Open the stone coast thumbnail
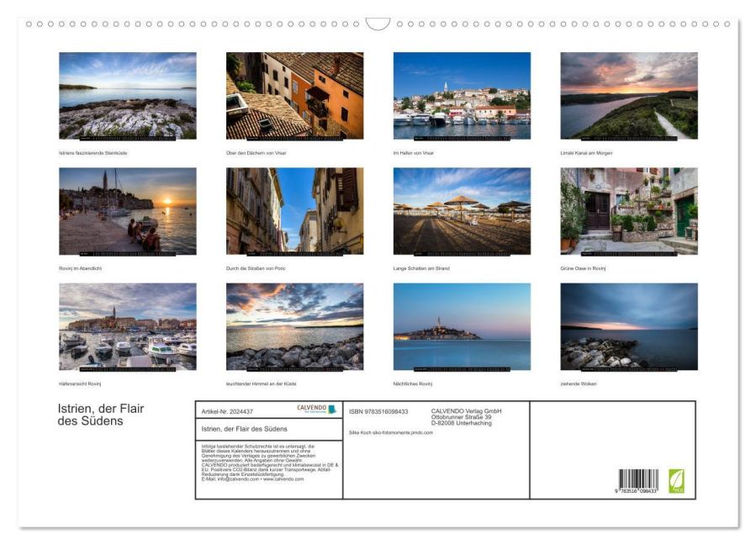The image size is (756, 545). point(128,96)
